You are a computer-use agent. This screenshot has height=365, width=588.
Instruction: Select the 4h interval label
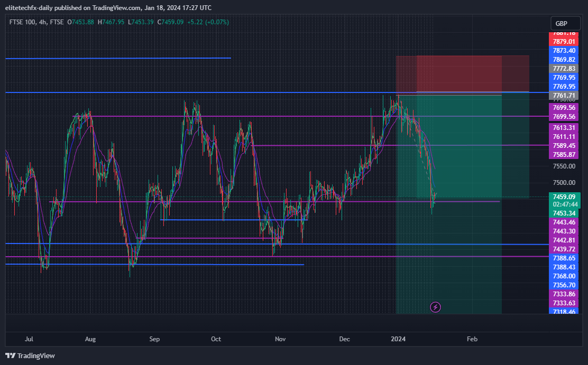click(43, 22)
